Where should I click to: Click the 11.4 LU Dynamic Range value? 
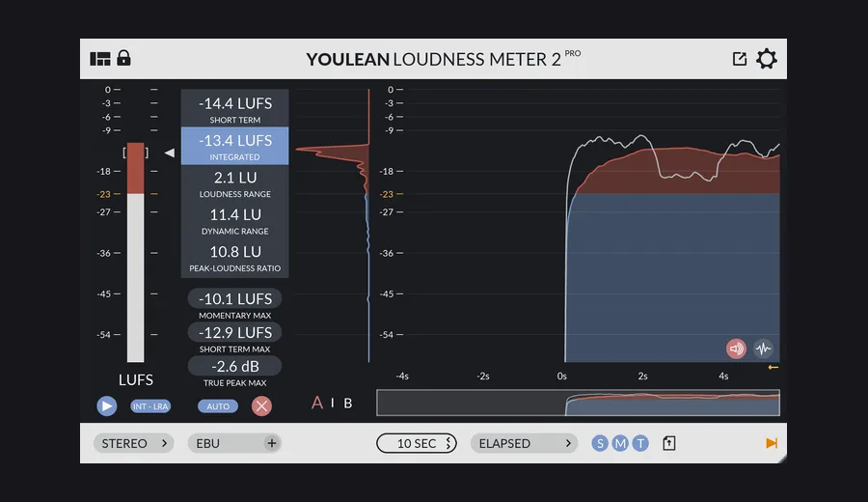[x=234, y=220]
